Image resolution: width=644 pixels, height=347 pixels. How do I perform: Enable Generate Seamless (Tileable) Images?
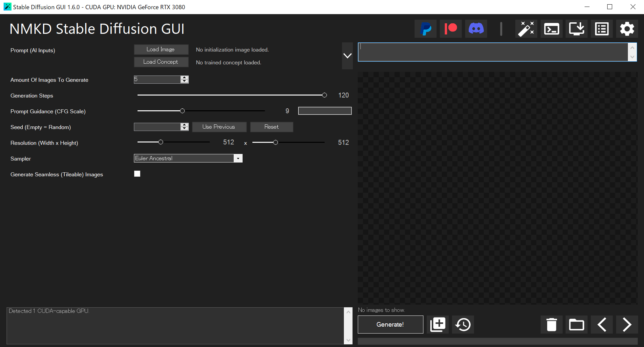137,174
